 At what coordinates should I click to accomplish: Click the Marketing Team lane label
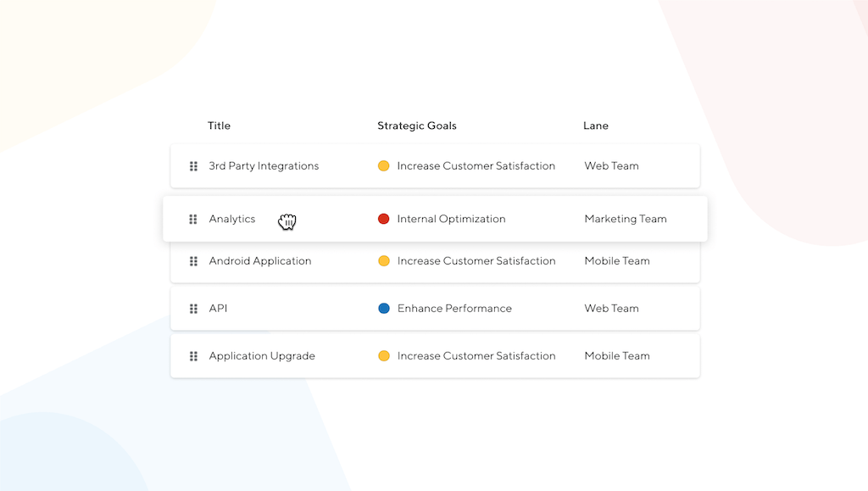pos(625,219)
